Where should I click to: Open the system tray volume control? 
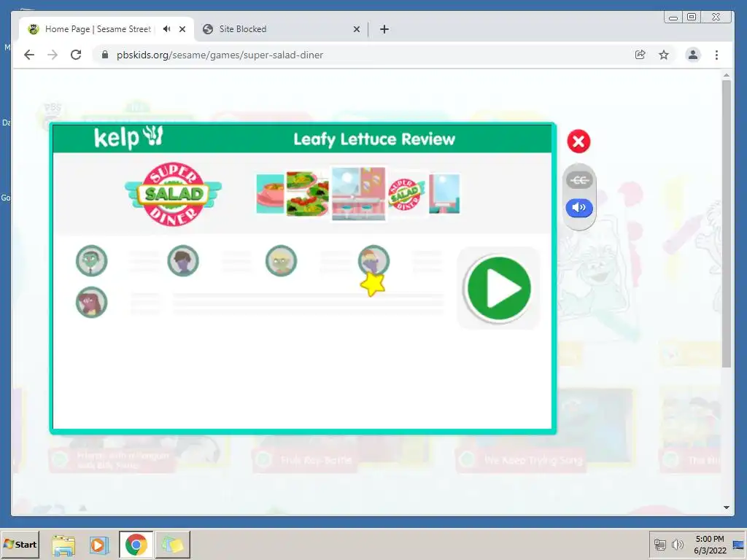(x=677, y=544)
